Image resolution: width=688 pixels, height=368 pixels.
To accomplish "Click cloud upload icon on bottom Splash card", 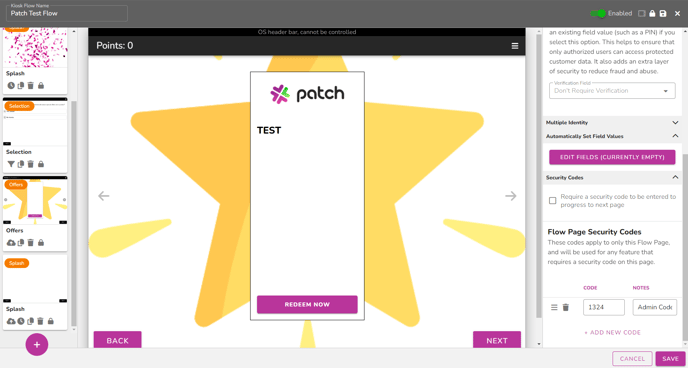I will click(x=11, y=321).
